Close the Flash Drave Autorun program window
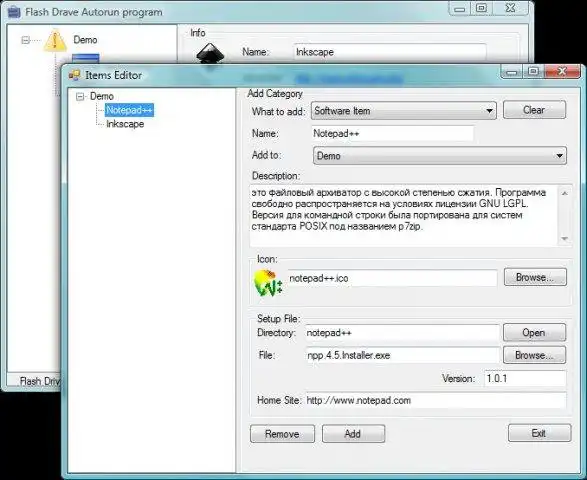587x480 pixels. point(511,8)
